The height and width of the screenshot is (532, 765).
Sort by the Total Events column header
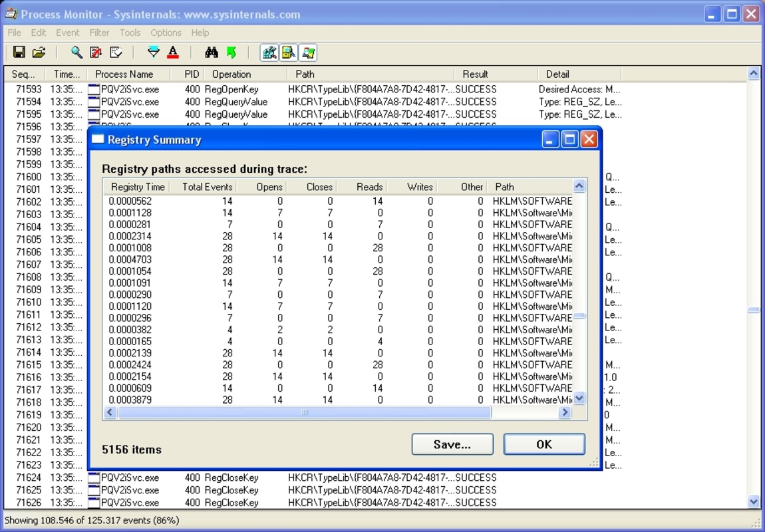tap(207, 187)
